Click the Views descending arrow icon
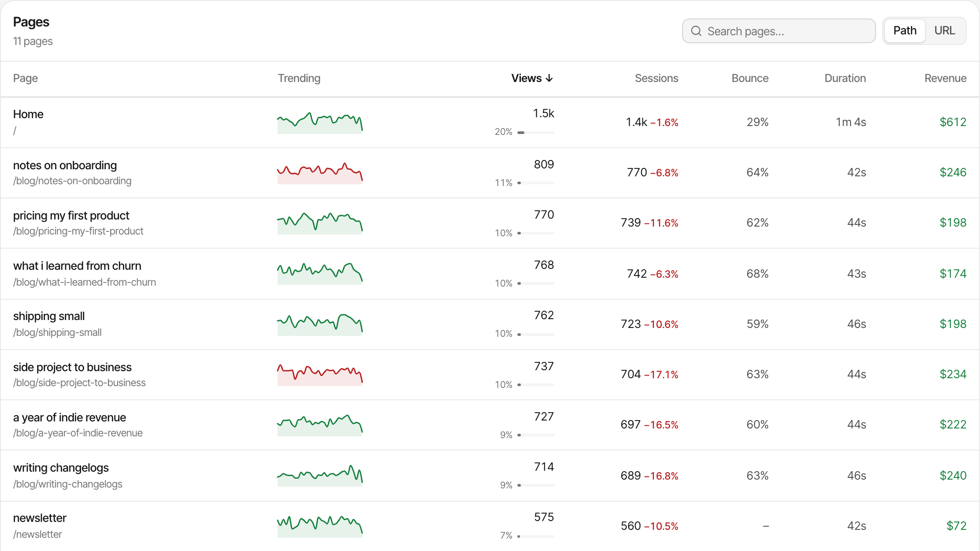 coord(549,78)
